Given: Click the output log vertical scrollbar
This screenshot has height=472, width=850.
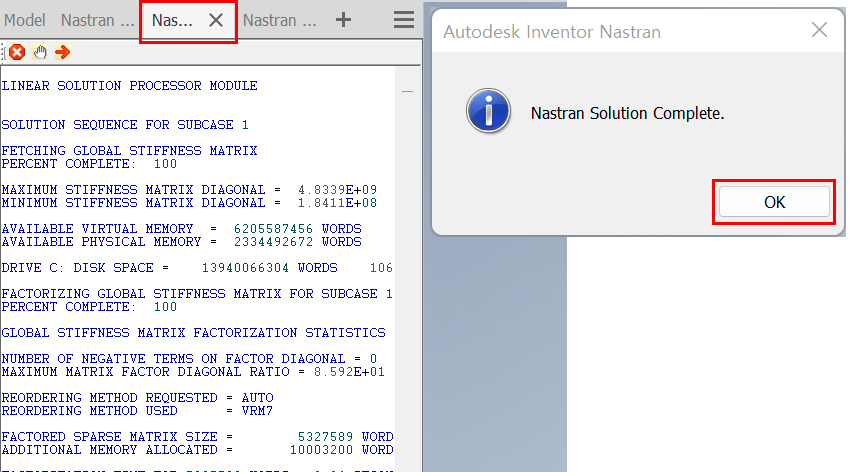Looking at the screenshot, I should coord(407,270).
